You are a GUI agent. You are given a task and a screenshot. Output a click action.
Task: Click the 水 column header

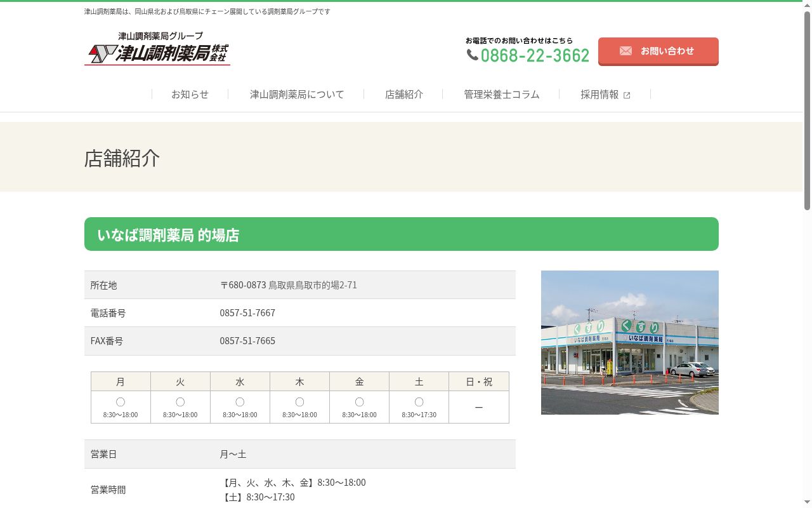pyautogui.click(x=240, y=382)
